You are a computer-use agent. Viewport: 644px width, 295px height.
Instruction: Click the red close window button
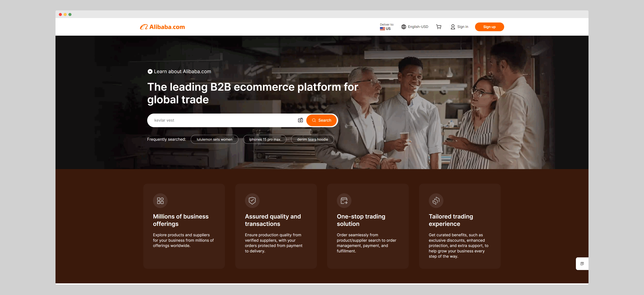60,15
